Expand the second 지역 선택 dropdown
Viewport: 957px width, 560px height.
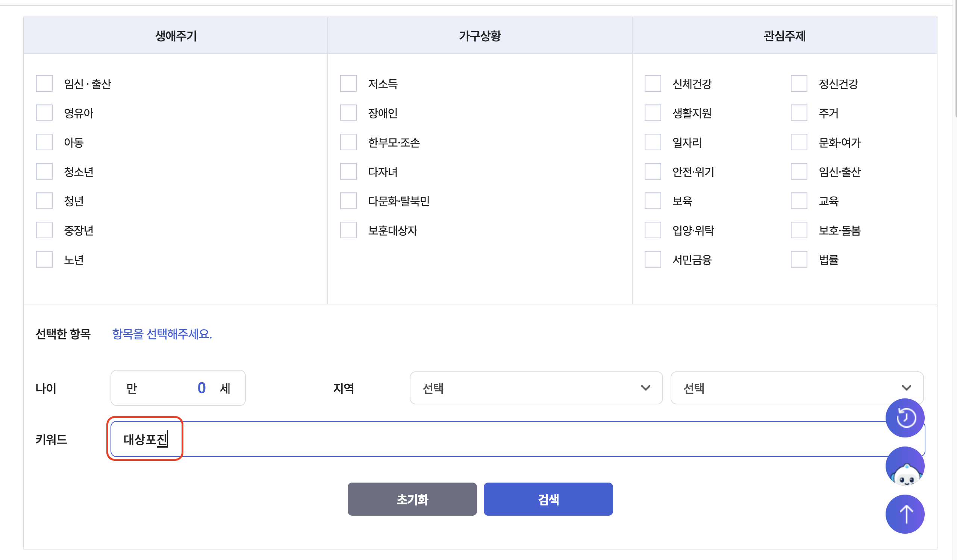796,387
